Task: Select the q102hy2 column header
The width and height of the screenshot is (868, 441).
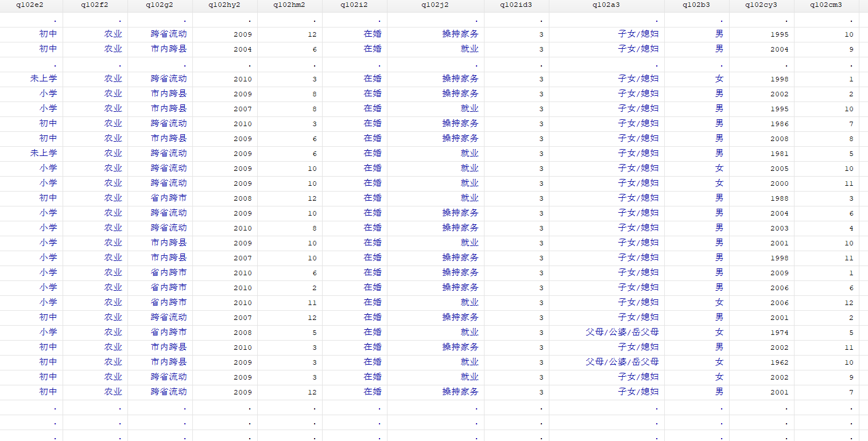Action: [x=224, y=5]
